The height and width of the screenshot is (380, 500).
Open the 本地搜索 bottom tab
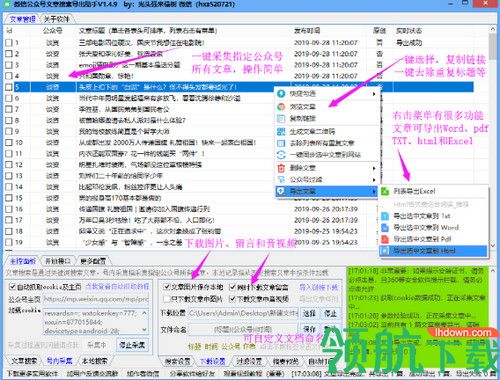(95, 361)
